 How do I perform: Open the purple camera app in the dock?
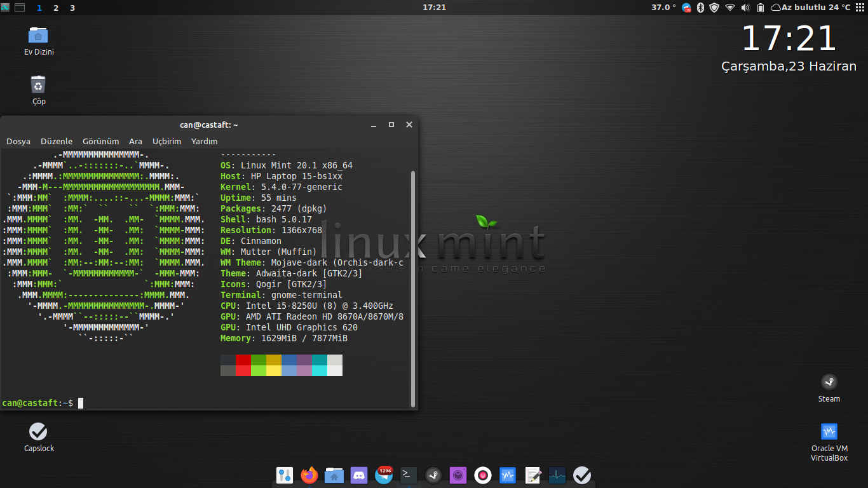point(458,475)
